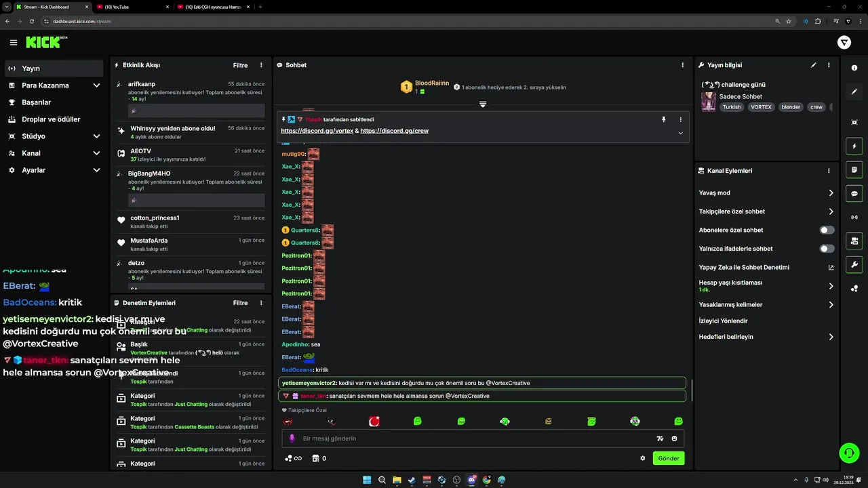
Task: Click the focus frame icon in right sidebar
Action: coord(854,122)
